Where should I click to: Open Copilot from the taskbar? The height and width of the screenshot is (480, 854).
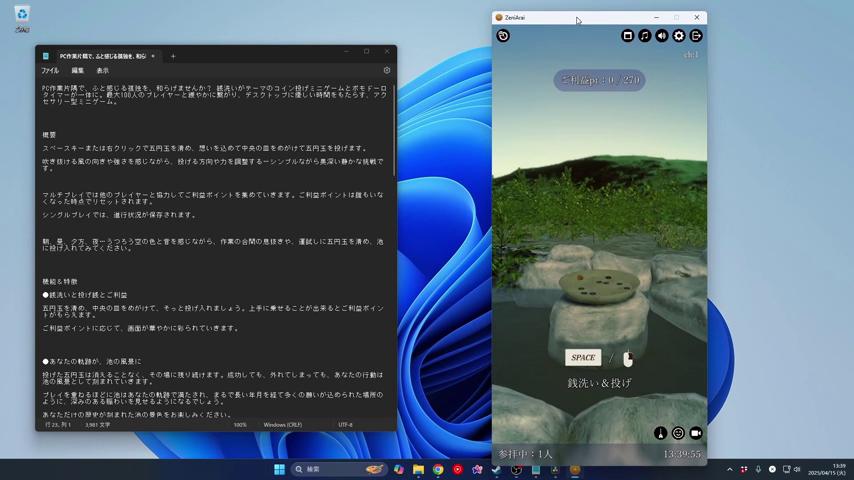(x=399, y=470)
